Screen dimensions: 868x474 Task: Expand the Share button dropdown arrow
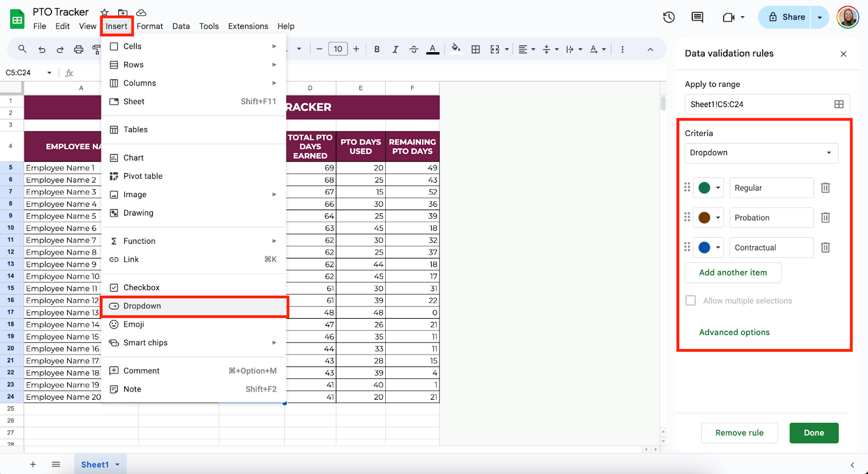[820, 17]
